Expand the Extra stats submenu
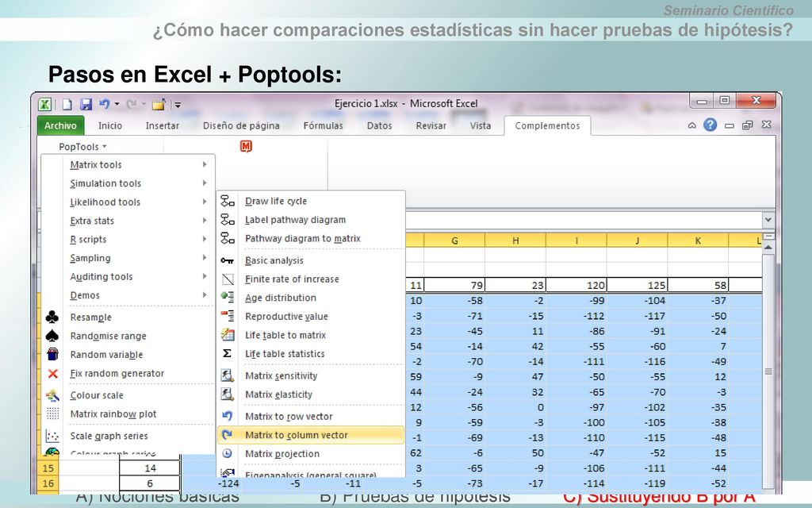 click(x=128, y=221)
